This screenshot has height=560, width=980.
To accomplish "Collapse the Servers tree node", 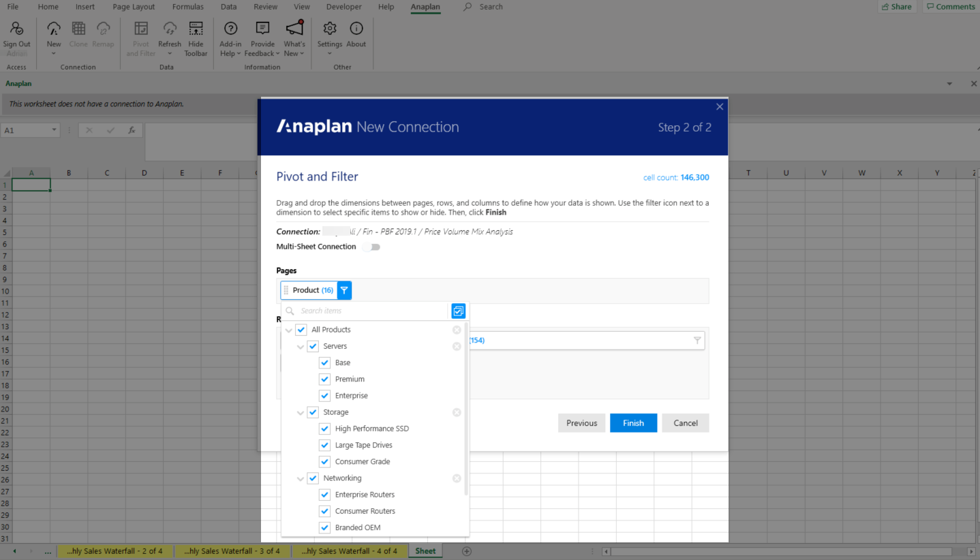I will [x=301, y=347].
